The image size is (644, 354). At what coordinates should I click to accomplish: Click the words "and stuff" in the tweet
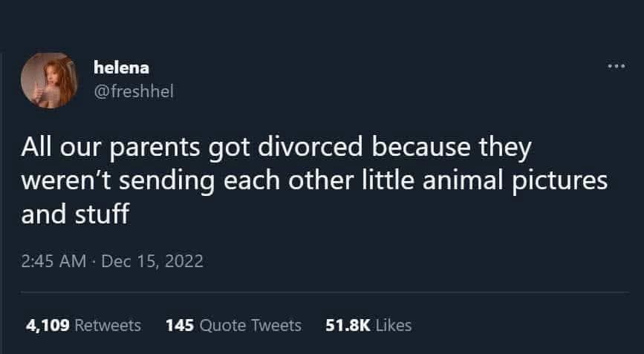click(x=75, y=215)
